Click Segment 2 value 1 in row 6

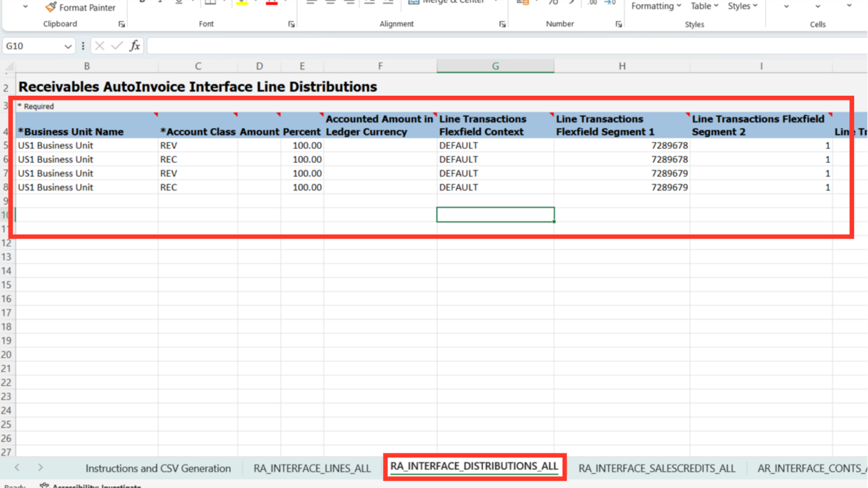coord(761,159)
